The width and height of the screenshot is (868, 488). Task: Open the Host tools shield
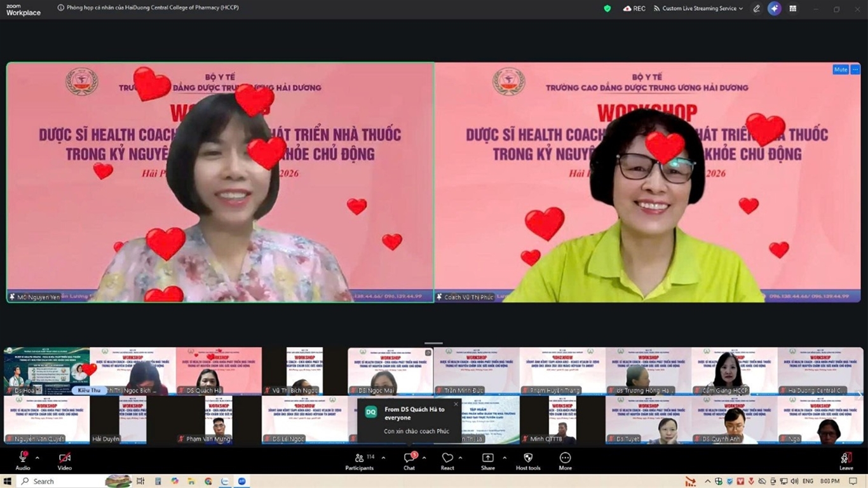click(x=528, y=461)
